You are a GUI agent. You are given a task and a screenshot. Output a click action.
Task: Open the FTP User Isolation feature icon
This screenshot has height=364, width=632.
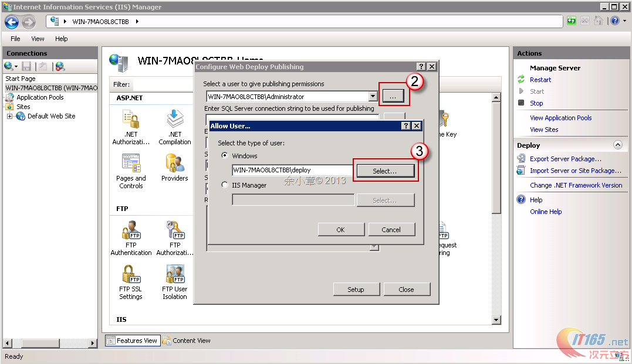(x=175, y=274)
